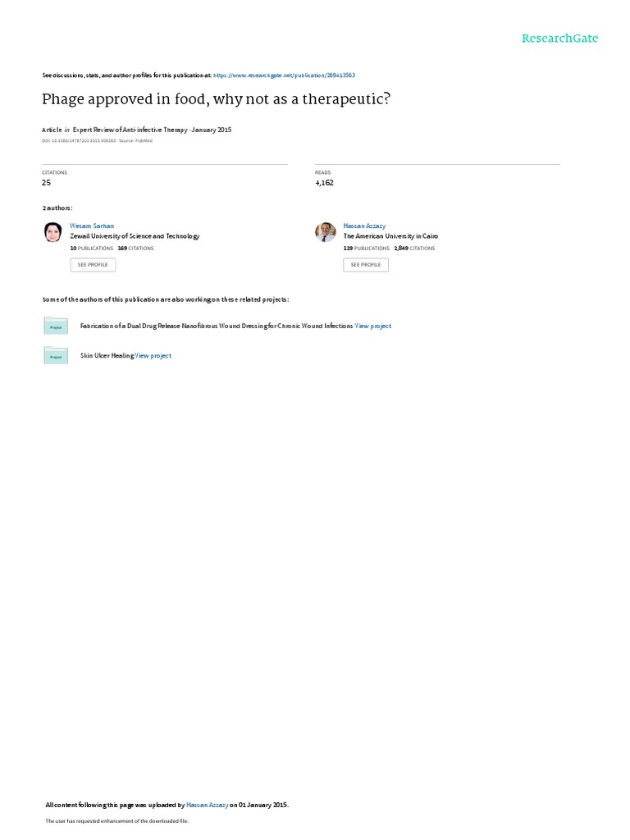
Task: Click Zewail University of Science and Technology text
Action: [135, 236]
